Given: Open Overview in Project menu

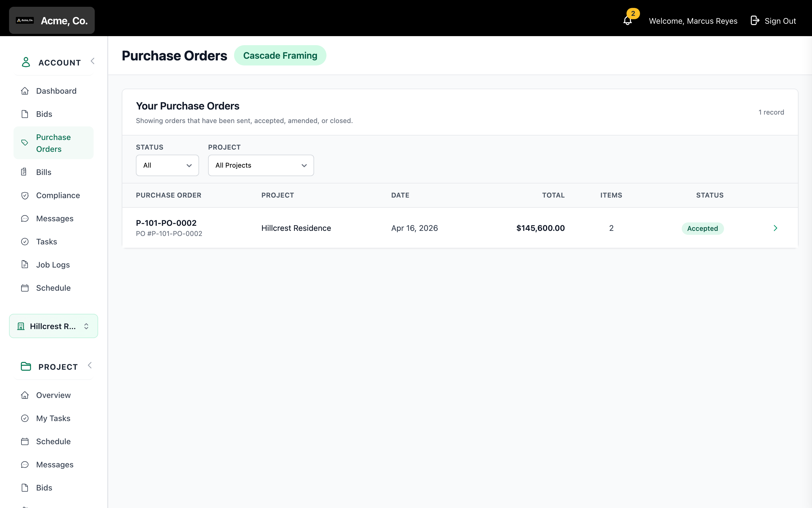Looking at the screenshot, I should point(53,395).
